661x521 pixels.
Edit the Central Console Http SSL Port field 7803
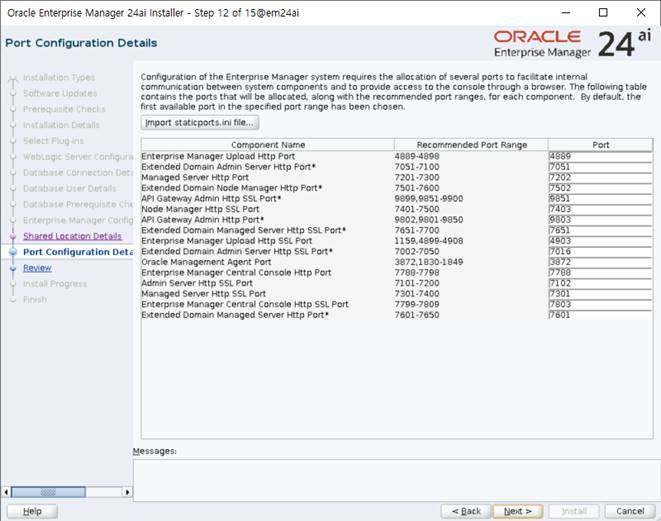click(x=600, y=304)
